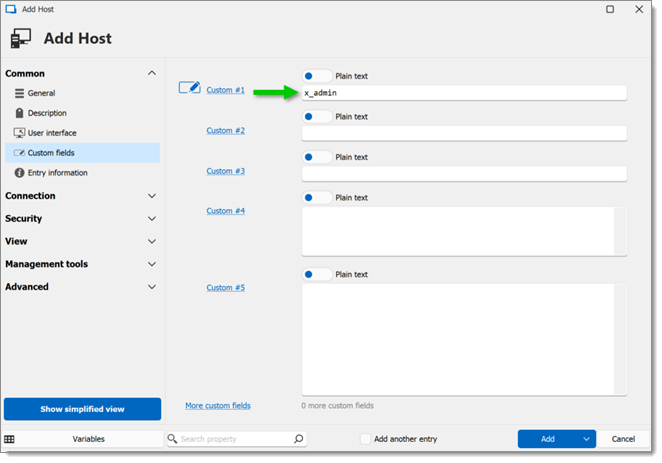Expand the Management tools section
The width and height of the screenshot is (662, 463).
(152, 264)
